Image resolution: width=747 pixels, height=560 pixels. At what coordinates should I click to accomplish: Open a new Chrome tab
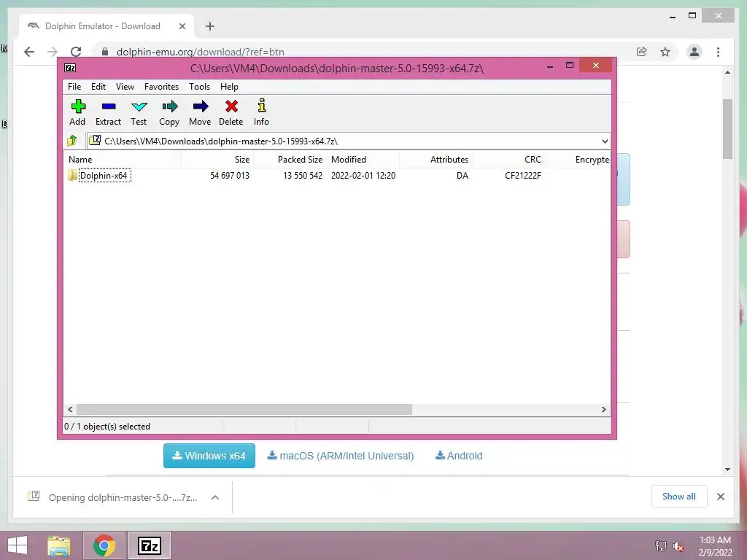tap(209, 26)
